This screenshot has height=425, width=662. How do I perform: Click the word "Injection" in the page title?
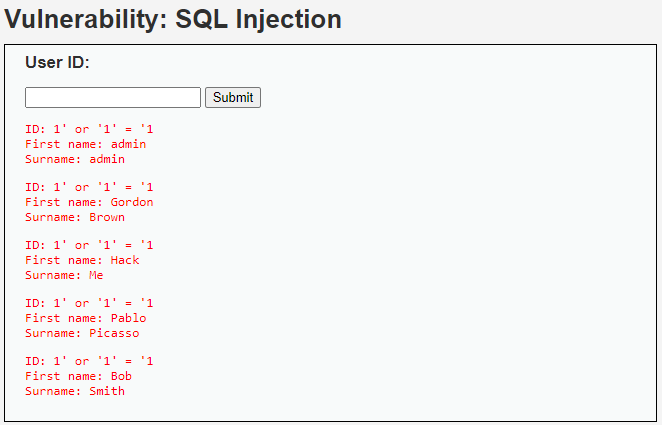[x=288, y=19]
